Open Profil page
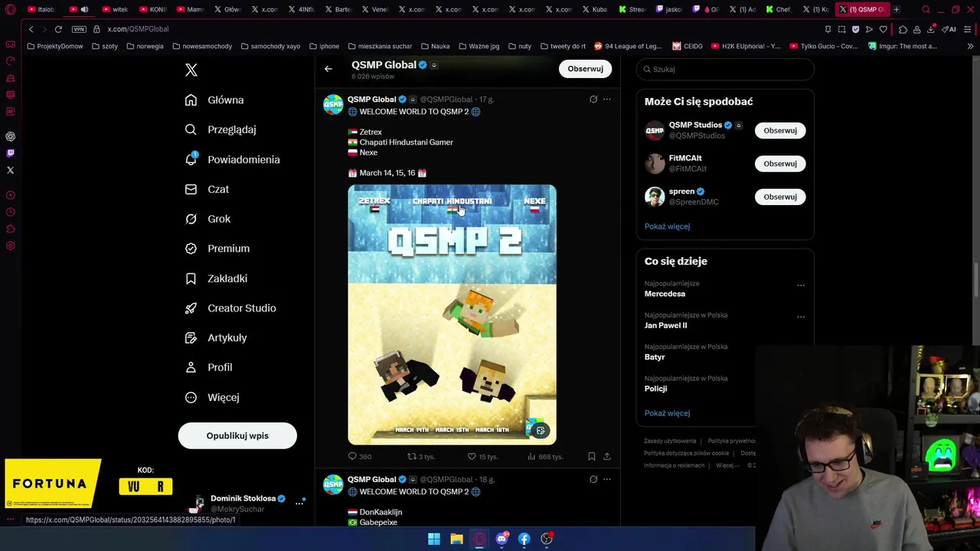Screen dimensions: 980x551 (209, 367)
